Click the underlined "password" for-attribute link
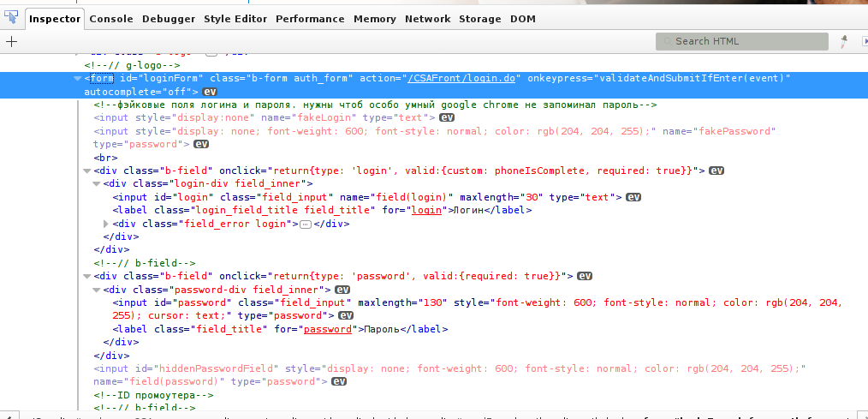This screenshot has width=868, height=419. click(x=329, y=329)
